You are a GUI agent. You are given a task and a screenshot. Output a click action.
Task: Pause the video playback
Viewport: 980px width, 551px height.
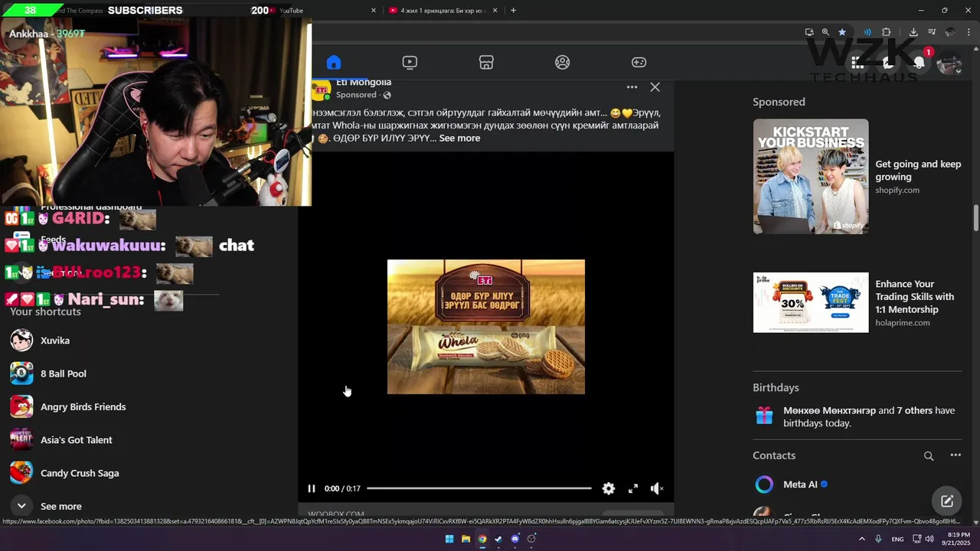312,488
